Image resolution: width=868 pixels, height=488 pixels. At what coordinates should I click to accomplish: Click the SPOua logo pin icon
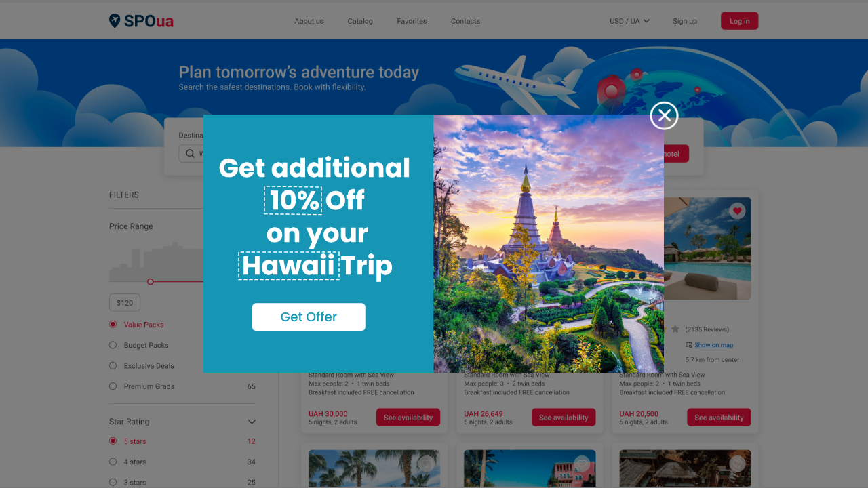pos(115,21)
